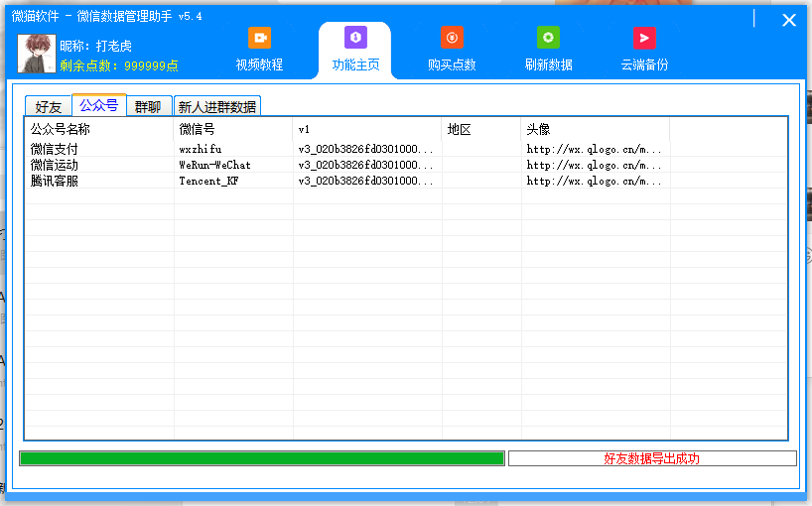Image resolution: width=812 pixels, height=506 pixels.
Task: Switch to the 公众号 tab
Action: (x=99, y=105)
